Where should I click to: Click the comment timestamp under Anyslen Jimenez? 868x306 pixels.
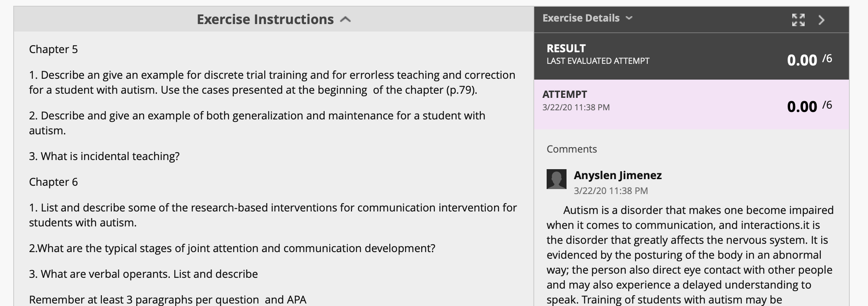click(x=611, y=191)
